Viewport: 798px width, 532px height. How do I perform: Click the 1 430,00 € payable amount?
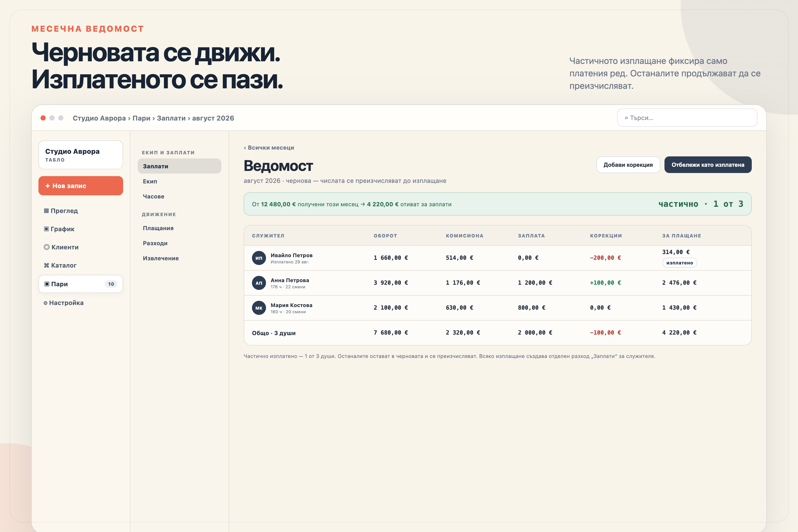679,308
